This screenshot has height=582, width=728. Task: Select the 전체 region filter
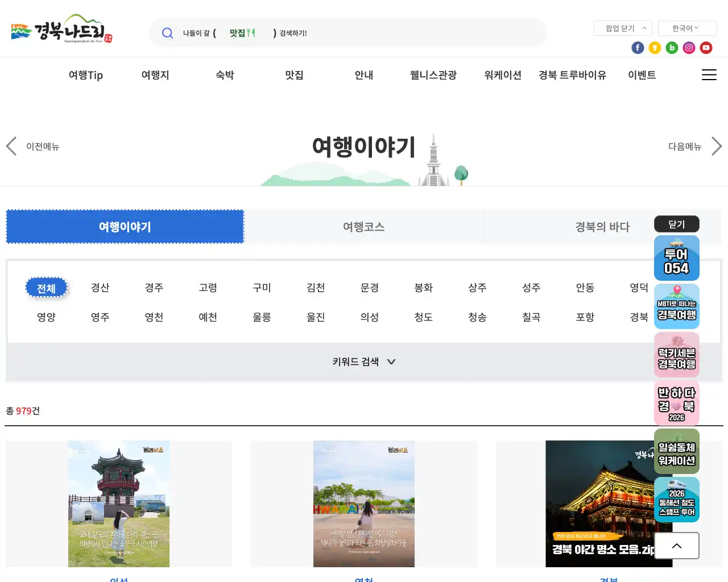(x=46, y=288)
